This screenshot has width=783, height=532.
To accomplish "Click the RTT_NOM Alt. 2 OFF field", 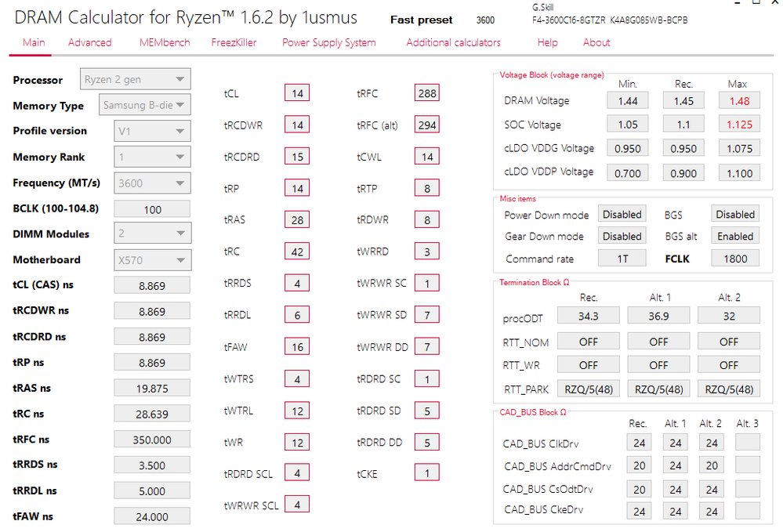I will tap(729, 342).
